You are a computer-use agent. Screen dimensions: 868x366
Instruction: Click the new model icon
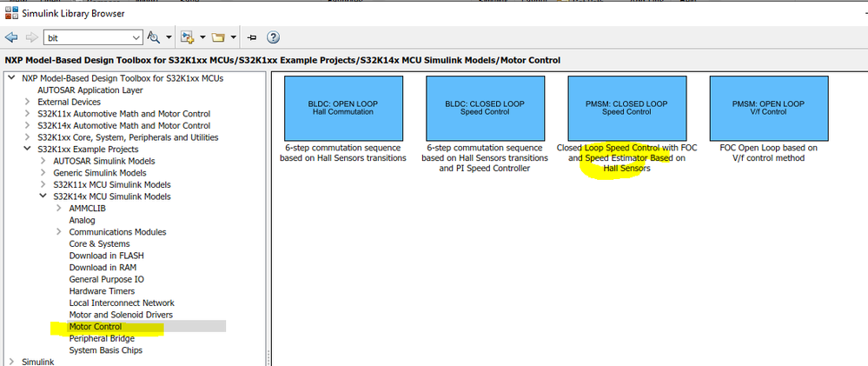point(189,37)
